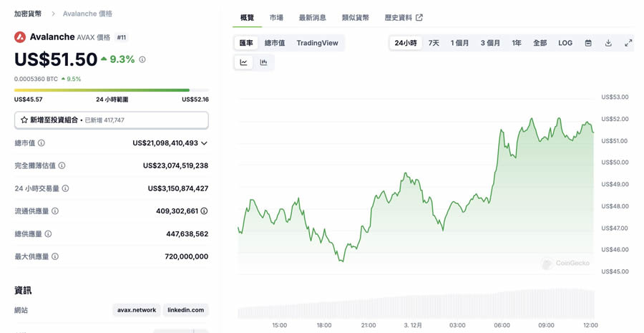Show info tooltip for 總供應量
The height and width of the screenshot is (333, 644).
[x=48, y=234]
